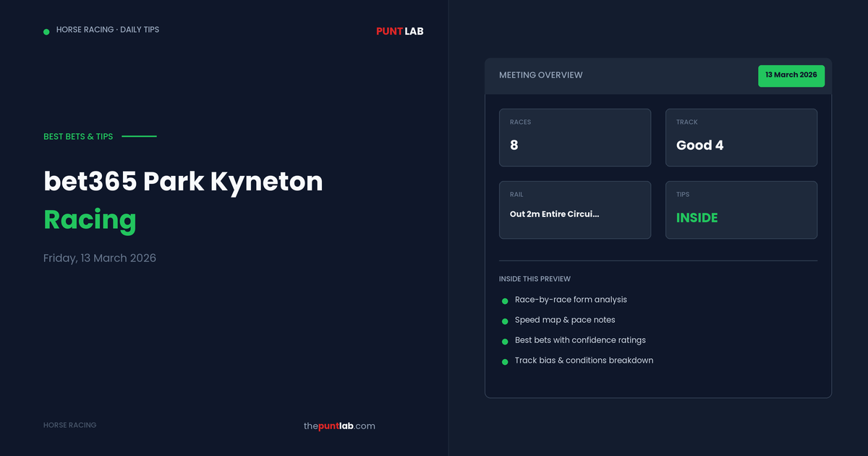The image size is (868, 456).
Task: Visit thepuntlab.com link
Action: pos(340,426)
